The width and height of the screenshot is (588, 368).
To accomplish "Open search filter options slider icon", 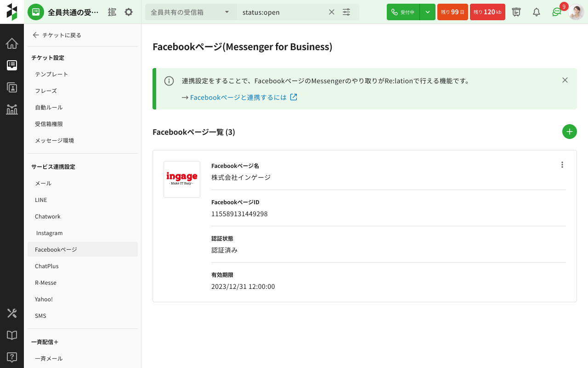I will click(x=346, y=12).
